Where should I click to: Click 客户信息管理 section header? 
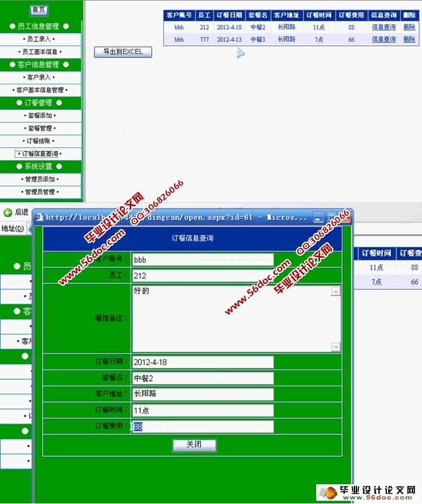[39, 64]
